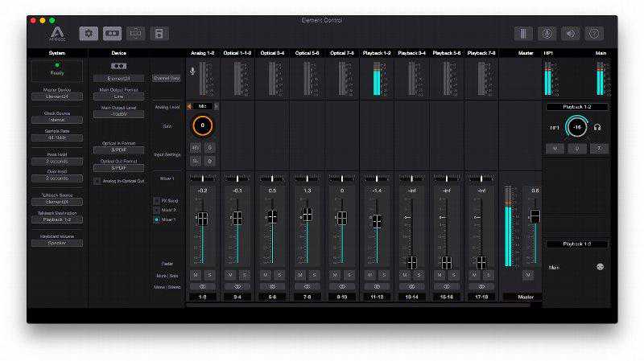Image resolution: width=644 pixels, height=361 pixels.
Task: Click the Master fader handle
Action: 535,216
